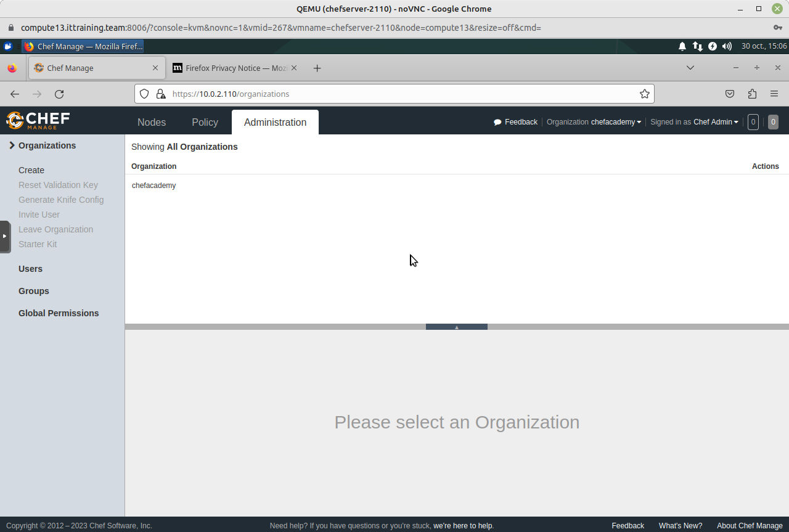Collapse the Organizations sidebar section

tap(12, 145)
